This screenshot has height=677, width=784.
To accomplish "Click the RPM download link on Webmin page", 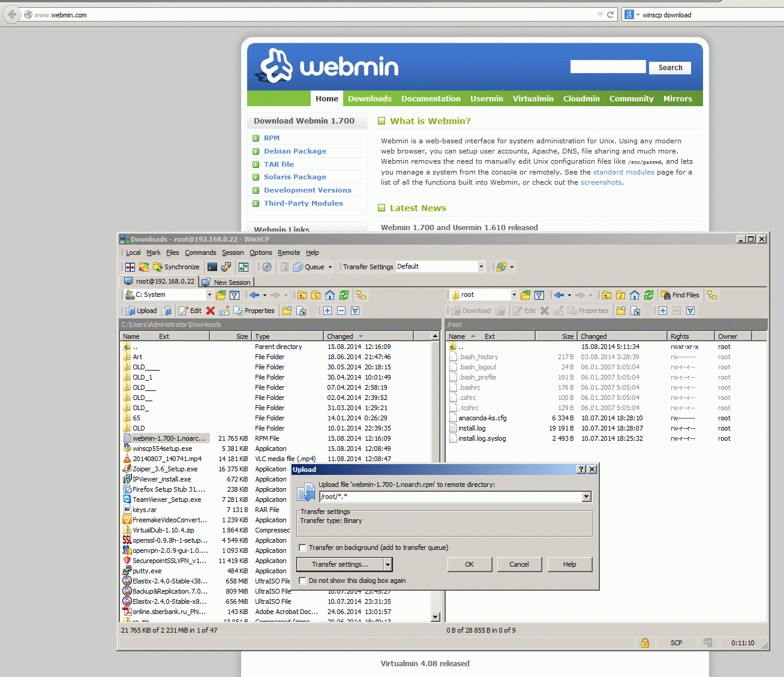I will 272,138.
